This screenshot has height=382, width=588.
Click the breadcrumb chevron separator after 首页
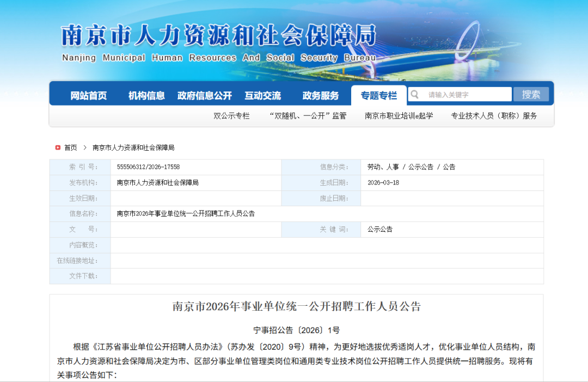point(85,147)
